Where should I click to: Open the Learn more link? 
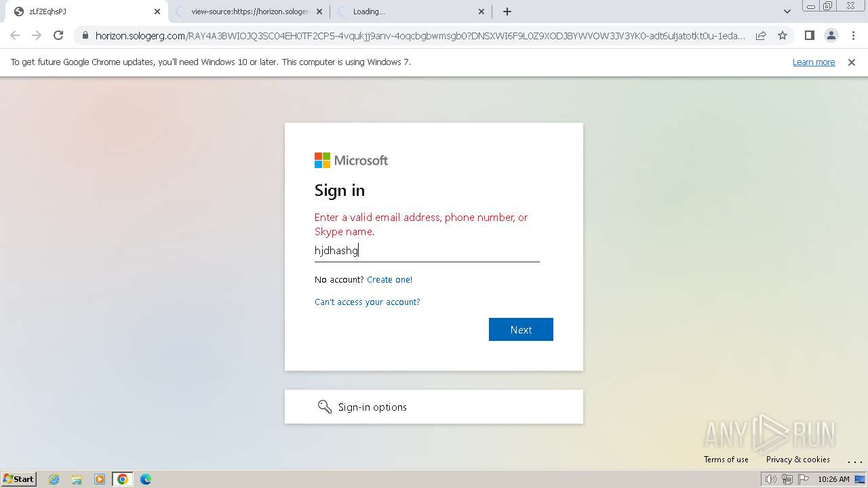(814, 62)
